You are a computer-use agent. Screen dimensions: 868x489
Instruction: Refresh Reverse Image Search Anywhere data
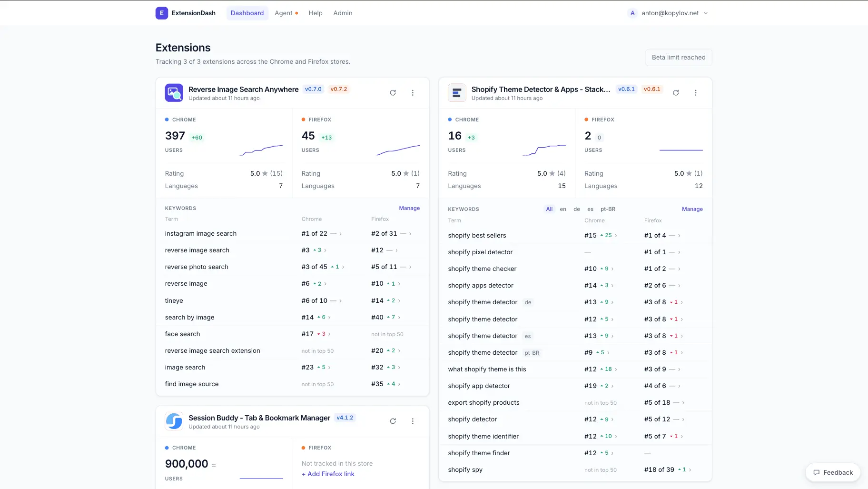(x=393, y=93)
